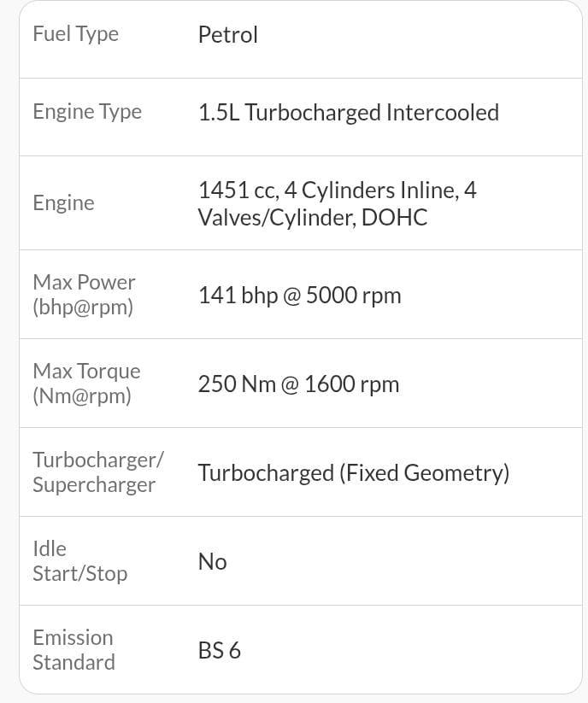This screenshot has height=703, width=588.
Task: Select the No value for Idle Start/Stop
Action: [212, 562]
